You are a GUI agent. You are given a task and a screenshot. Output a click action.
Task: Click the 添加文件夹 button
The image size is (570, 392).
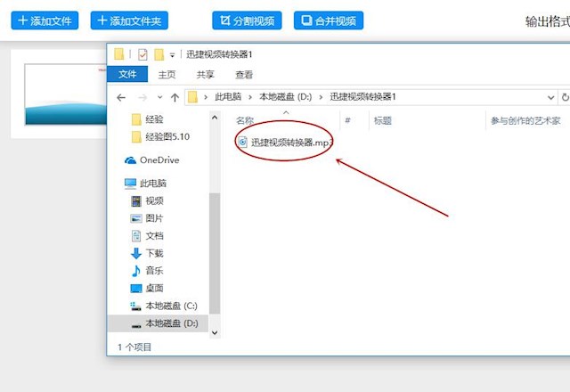click(x=129, y=20)
